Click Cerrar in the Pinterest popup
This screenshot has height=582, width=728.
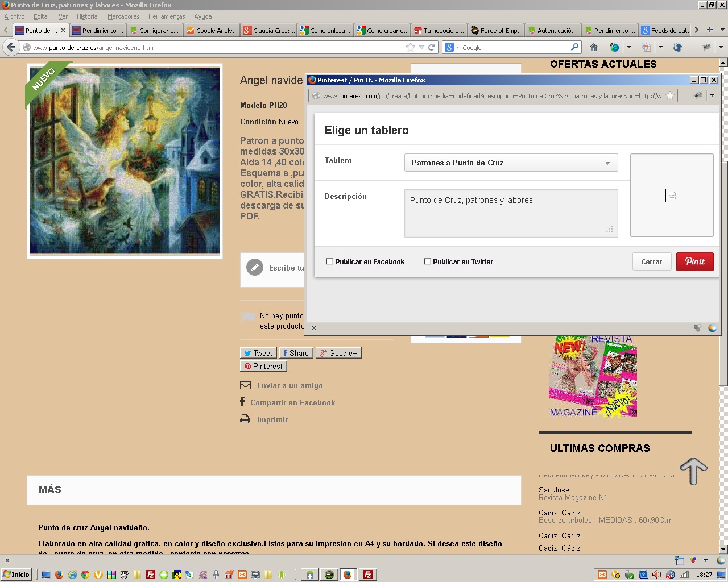[x=652, y=261]
